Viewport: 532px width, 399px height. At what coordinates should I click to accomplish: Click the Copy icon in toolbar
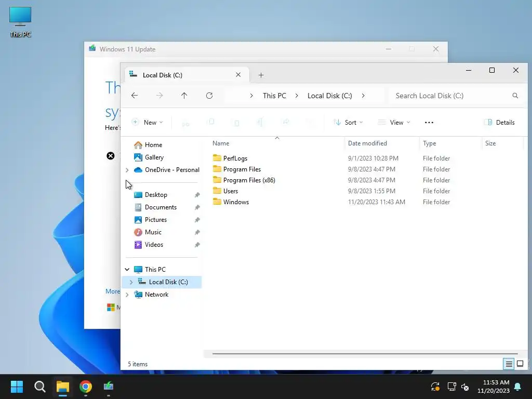[211, 122]
